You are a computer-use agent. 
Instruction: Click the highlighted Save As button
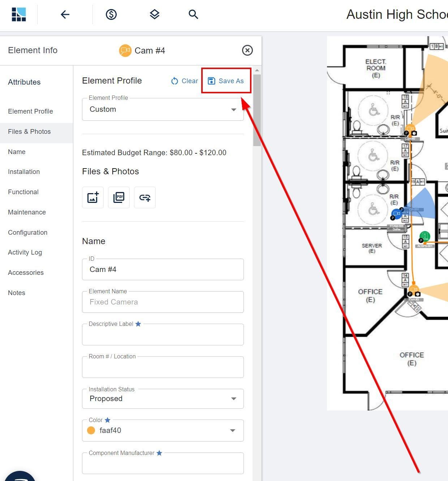pos(226,81)
